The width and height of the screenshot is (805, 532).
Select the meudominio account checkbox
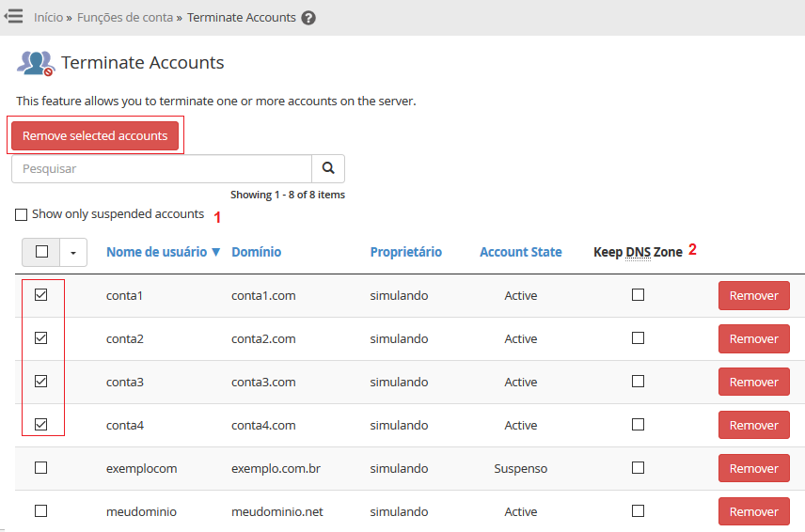tap(41, 511)
